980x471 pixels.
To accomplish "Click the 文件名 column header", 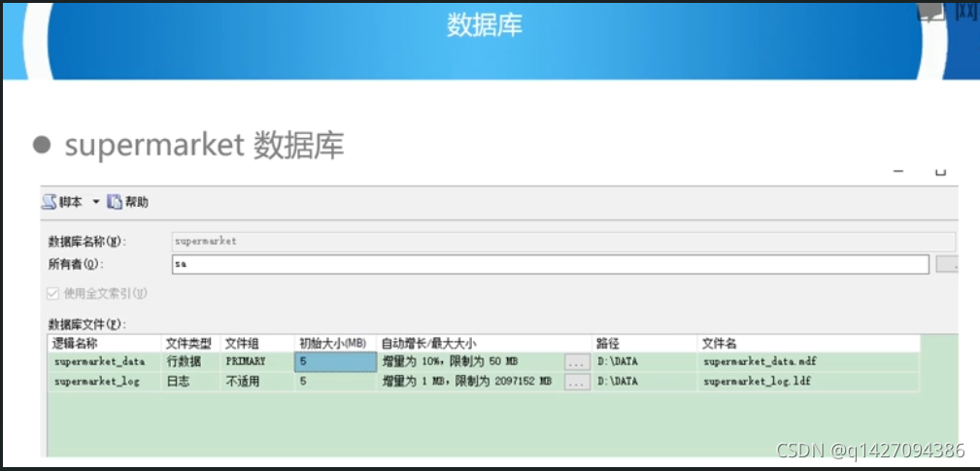I will coord(808,343).
